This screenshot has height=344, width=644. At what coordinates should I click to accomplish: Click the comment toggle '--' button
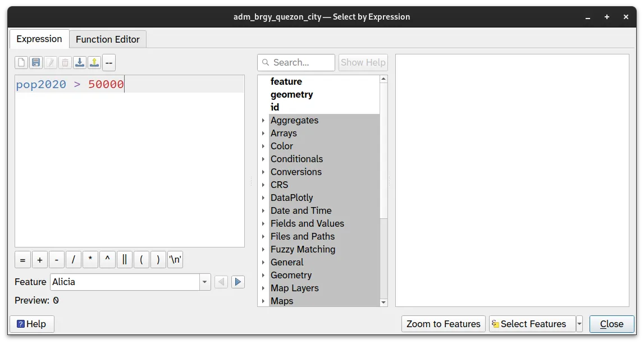109,63
